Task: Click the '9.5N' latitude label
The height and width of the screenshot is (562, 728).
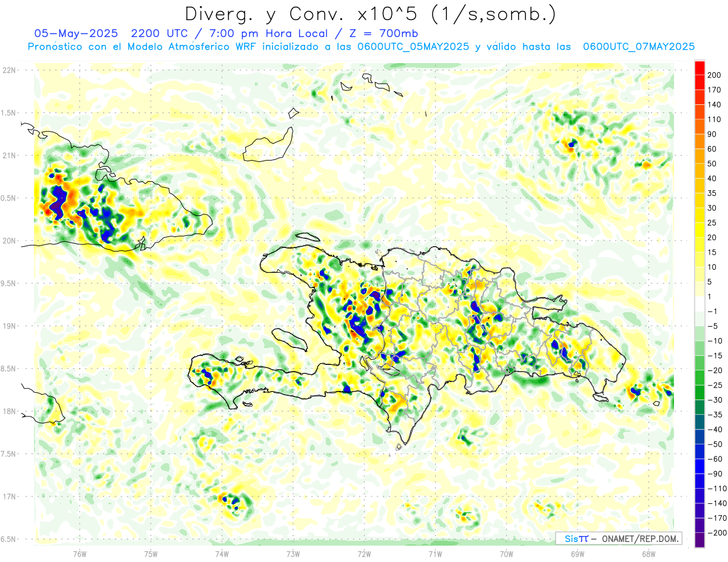Action: 8,283
